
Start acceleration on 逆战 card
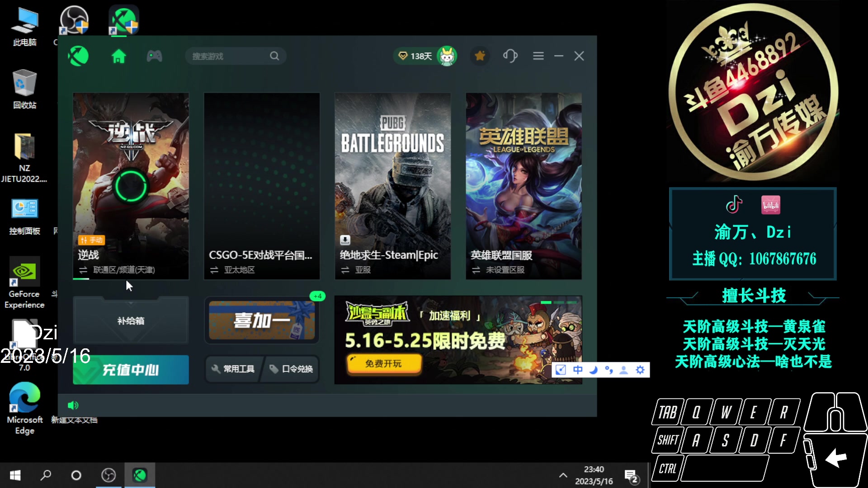coord(131,186)
